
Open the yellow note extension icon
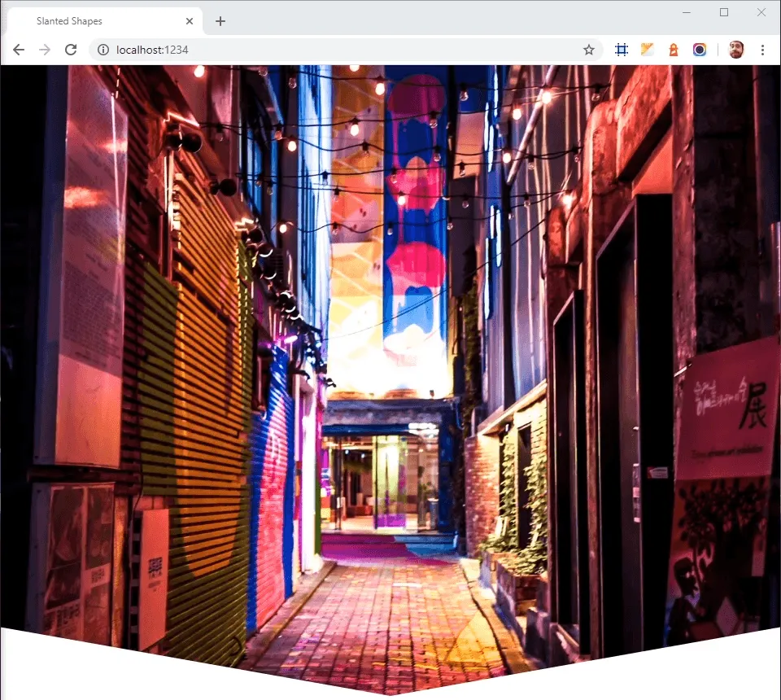648,50
